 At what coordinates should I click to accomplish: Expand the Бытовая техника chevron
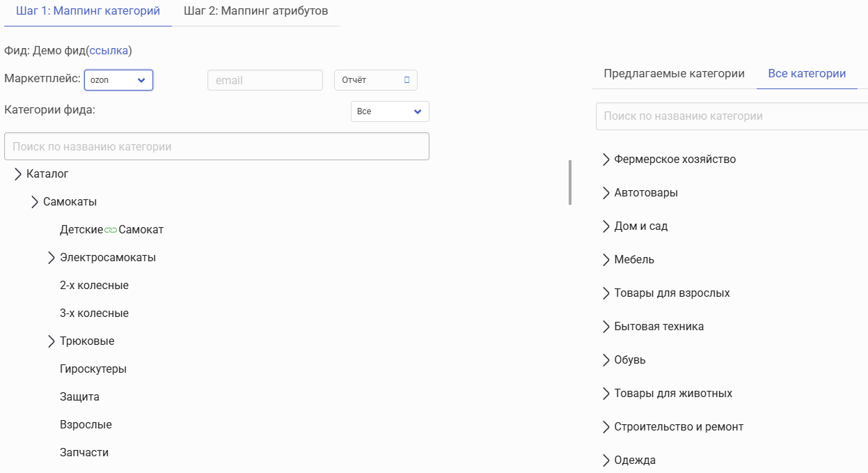[606, 327]
